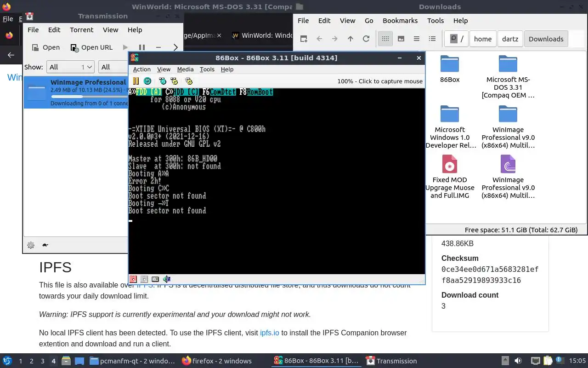Screen dimensions: 588x368
Task: Open Transmission's Help menu
Action: click(135, 29)
